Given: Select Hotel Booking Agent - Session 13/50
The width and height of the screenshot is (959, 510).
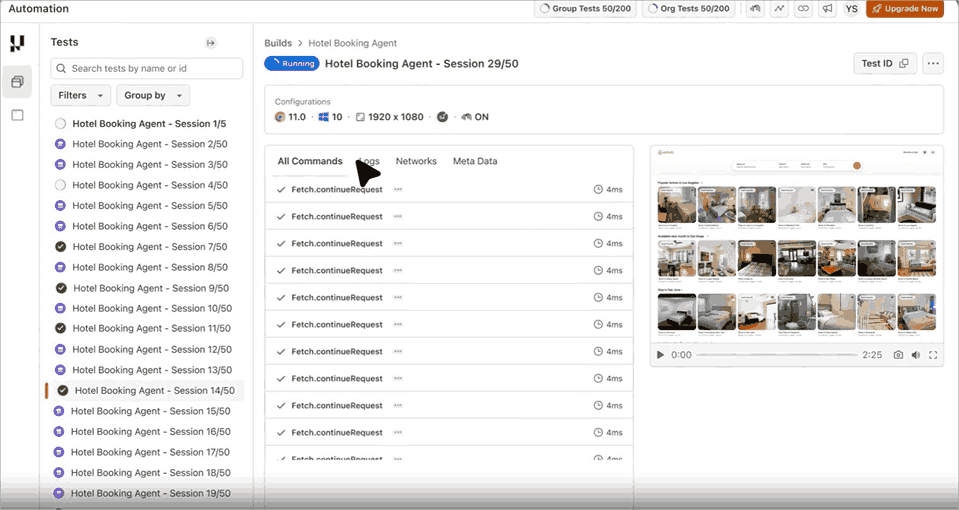Looking at the screenshot, I should pyautogui.click(x=152, y=370).
